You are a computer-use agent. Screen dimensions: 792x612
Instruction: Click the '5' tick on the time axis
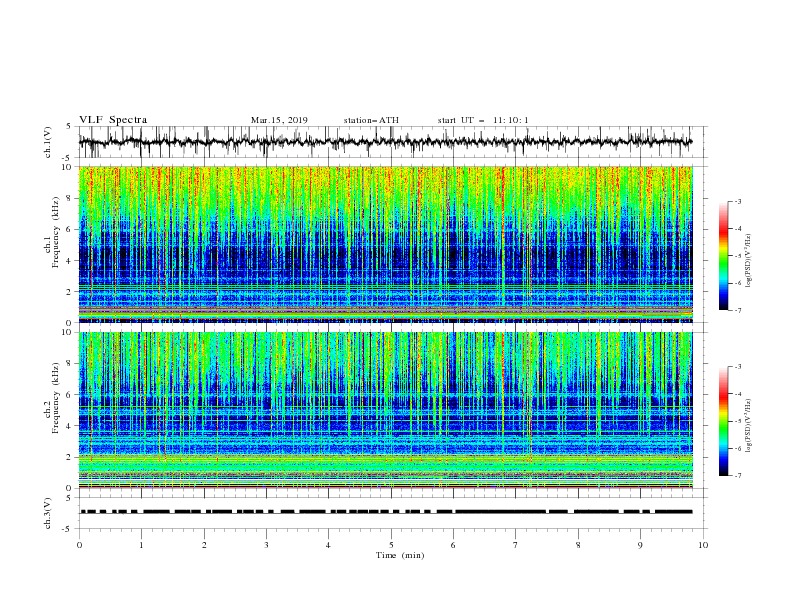[x=391, y=545]
